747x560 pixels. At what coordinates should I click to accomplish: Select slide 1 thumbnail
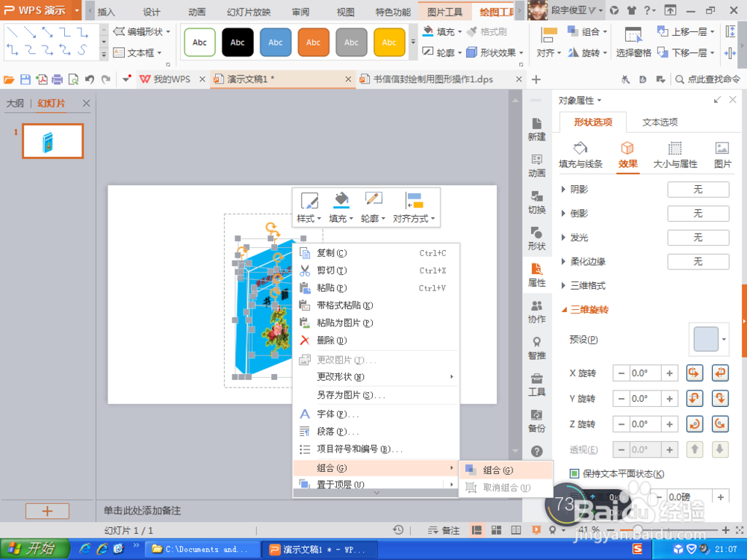[x=53, y=141]
